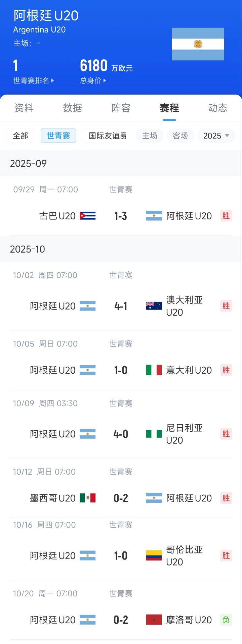242x644 pixels.
Task: Click Italy U20 flag icon
Action: tap(154, 370)
